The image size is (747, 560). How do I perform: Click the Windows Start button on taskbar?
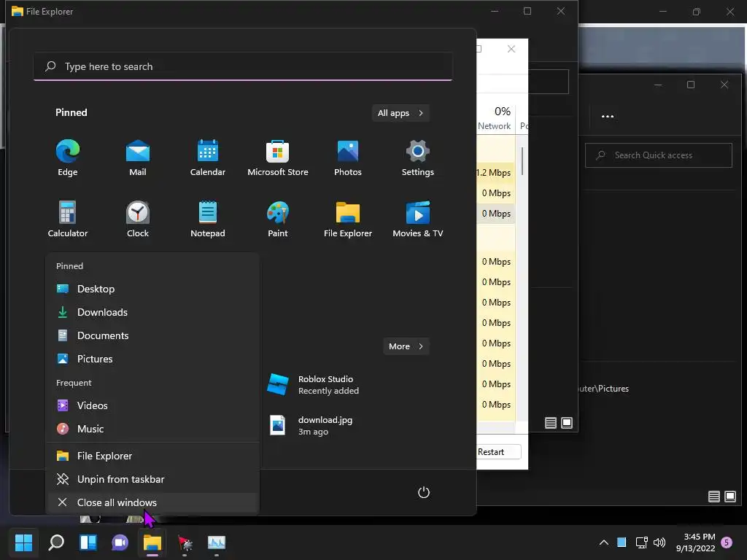[23, 542]
